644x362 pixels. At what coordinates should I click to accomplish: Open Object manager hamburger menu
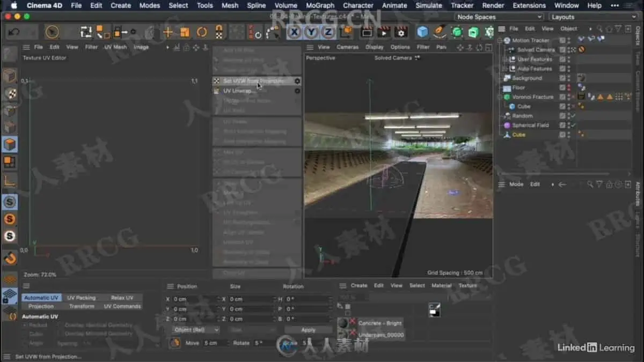[x=502, y=29]
